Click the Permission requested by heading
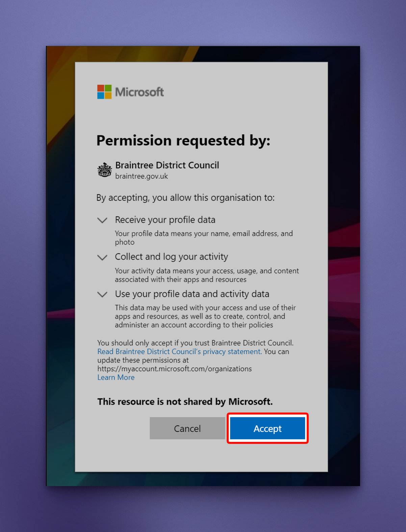Image resolution: width=406 pixels, height=532 pixels. (183, 140)
